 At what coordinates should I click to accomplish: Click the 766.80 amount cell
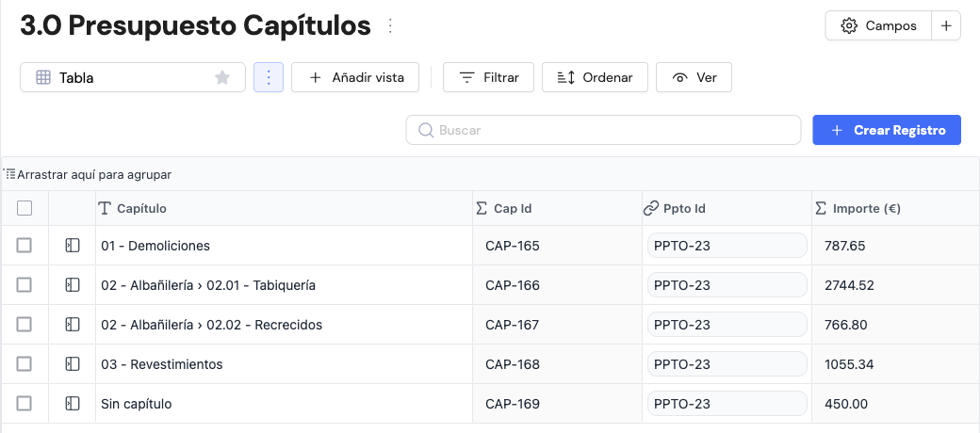point(896,325)
